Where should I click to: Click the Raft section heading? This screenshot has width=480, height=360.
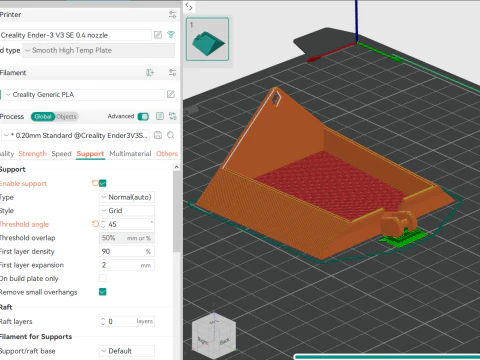6,307
